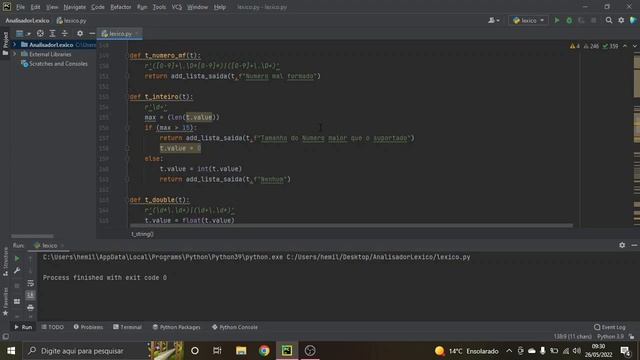Click Expand All icon in Project panel
The height and width of the screenshot is (360, 640).
[x=52, y=33]
